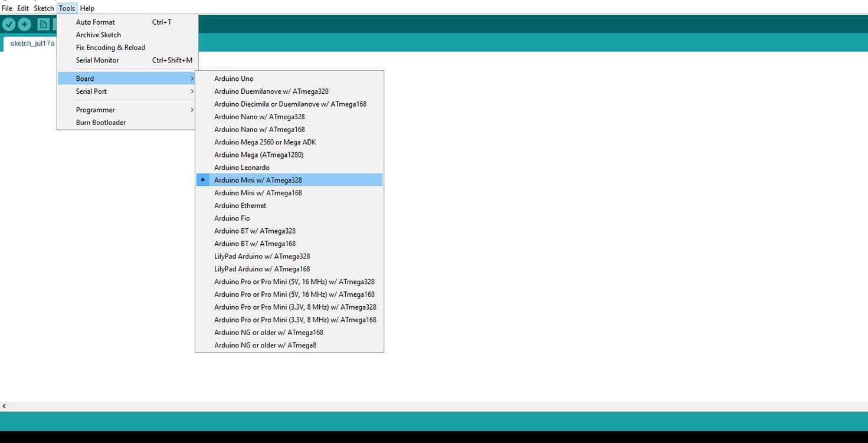Select LilyPad Arduino w/ ATmega328 board
The image size is (868, 443).
coord(289,256)
